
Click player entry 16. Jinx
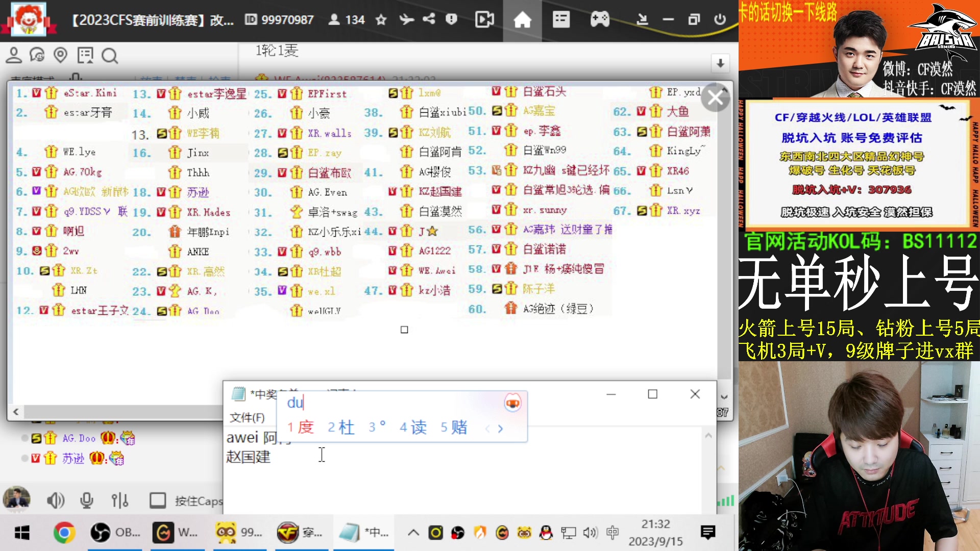[171, 153]
